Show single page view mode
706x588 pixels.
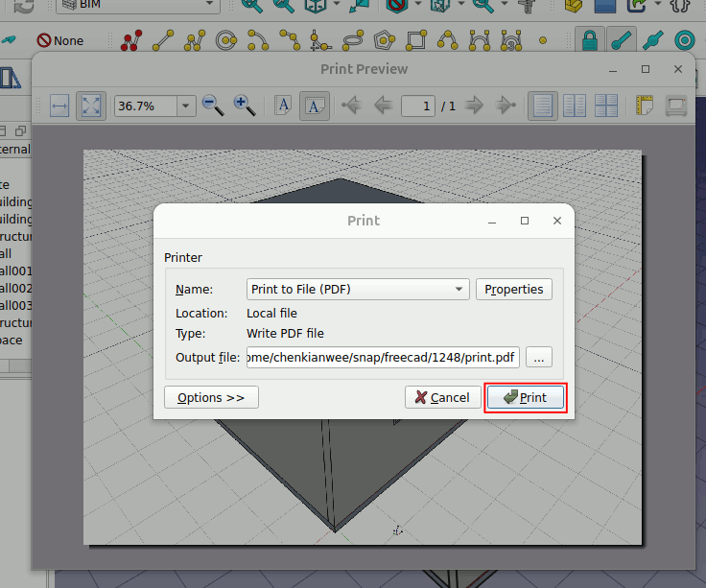point(543,106)
